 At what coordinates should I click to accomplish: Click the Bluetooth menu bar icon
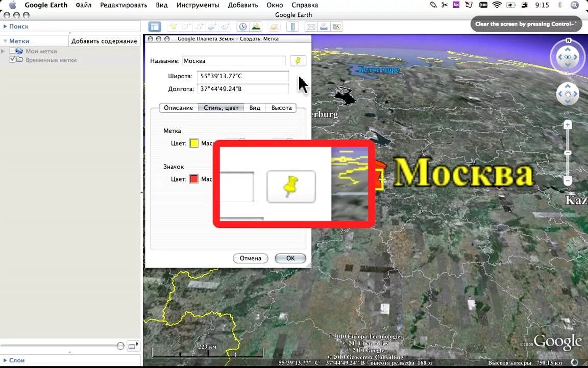[x=560, y=5]
